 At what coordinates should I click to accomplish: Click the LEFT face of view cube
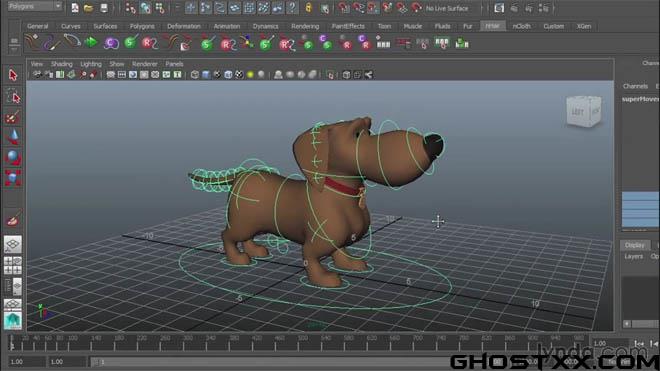578,112
